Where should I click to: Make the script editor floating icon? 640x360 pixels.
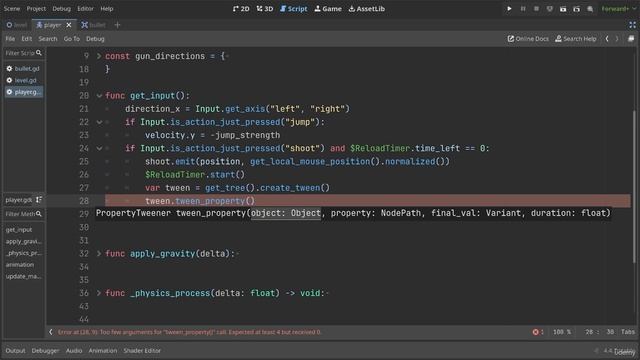point(631,39)
